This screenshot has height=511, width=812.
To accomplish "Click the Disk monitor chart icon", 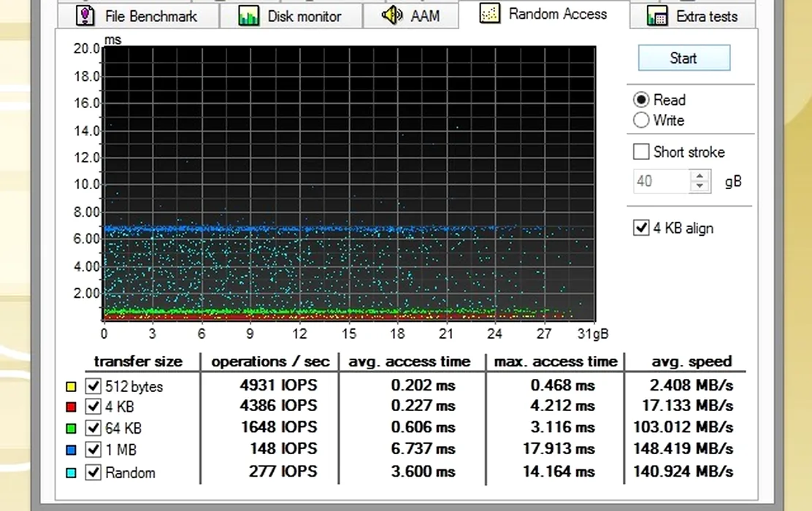I will (249, 16).
